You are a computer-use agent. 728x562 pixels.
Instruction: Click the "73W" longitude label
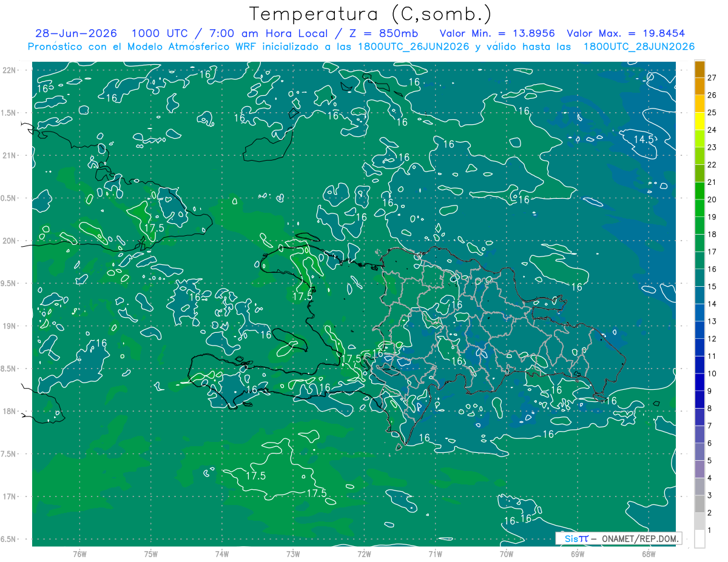coord(293,554)
